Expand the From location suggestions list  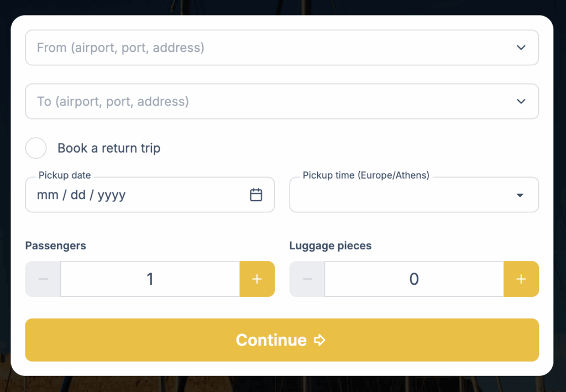[521, 48]
